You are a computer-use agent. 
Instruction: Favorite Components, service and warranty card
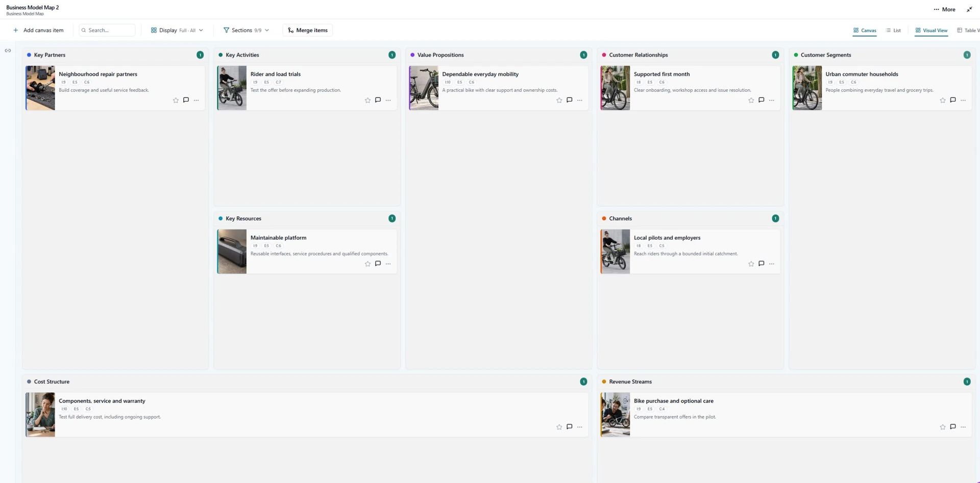pos(559,427)
